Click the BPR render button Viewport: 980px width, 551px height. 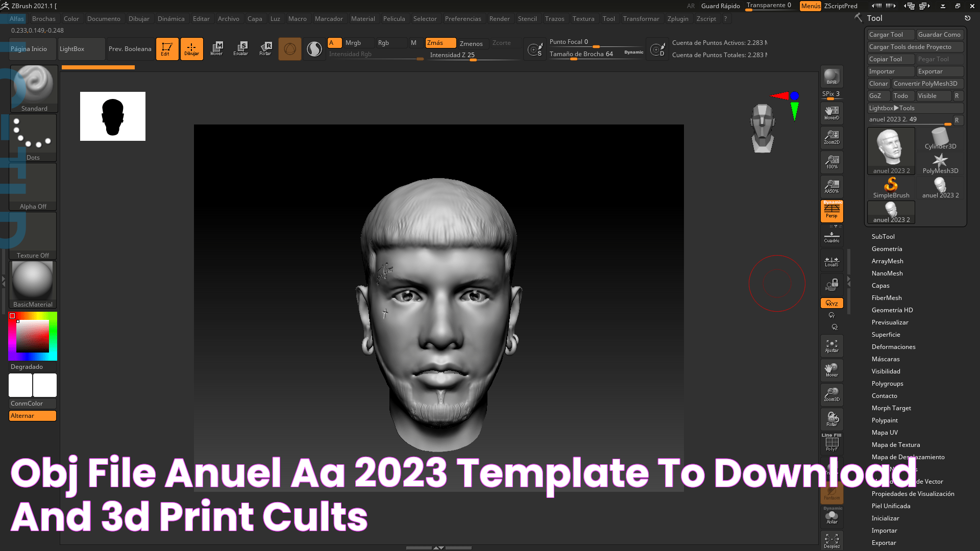(832, 77)
